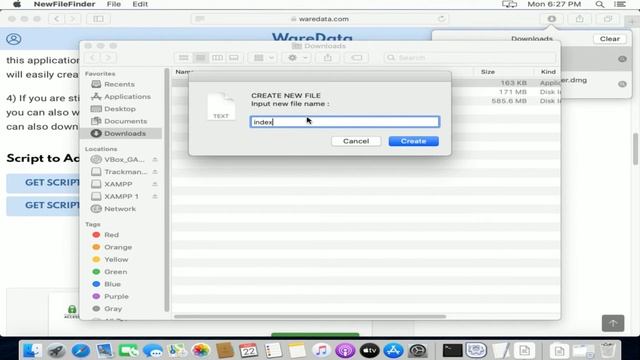Click the Finder search field
640x360 pixels.
pyautogui.click(x=470, y=58)
